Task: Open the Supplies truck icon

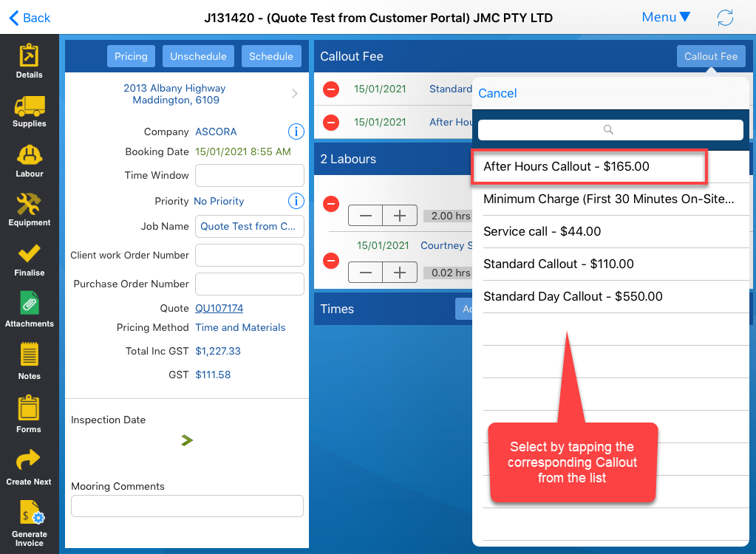Action: tap(29, 111)
